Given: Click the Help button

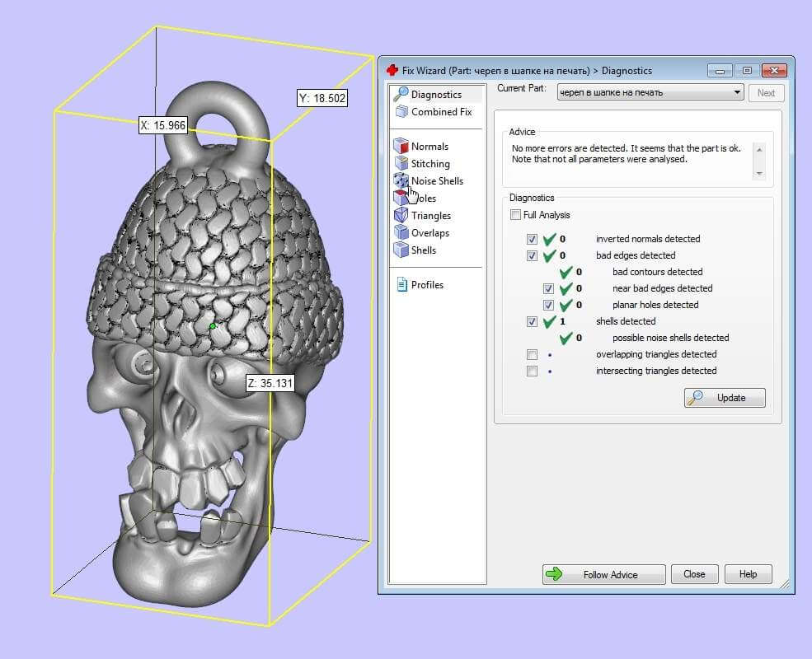Looking at the screenshot, I should tap(748, 574).
